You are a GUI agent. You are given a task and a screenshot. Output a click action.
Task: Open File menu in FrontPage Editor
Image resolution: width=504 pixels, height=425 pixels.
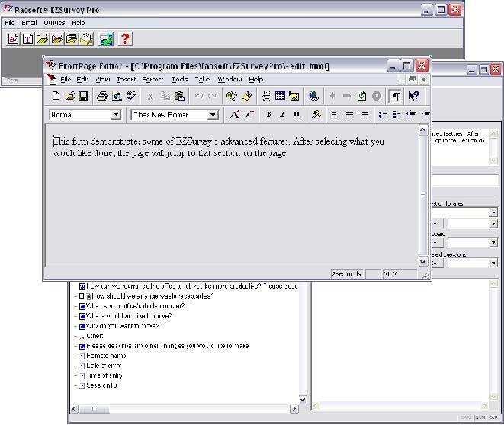coord(66,79)
